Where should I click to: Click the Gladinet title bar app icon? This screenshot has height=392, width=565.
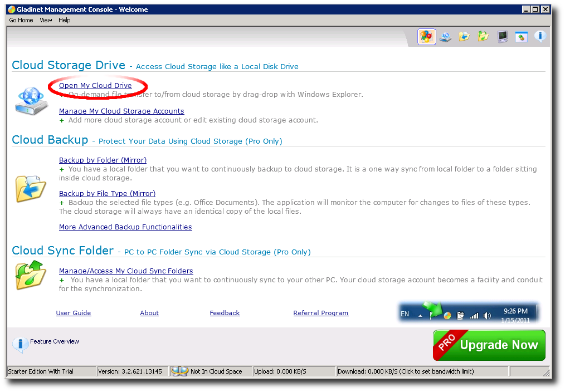[x=12, y=9]
